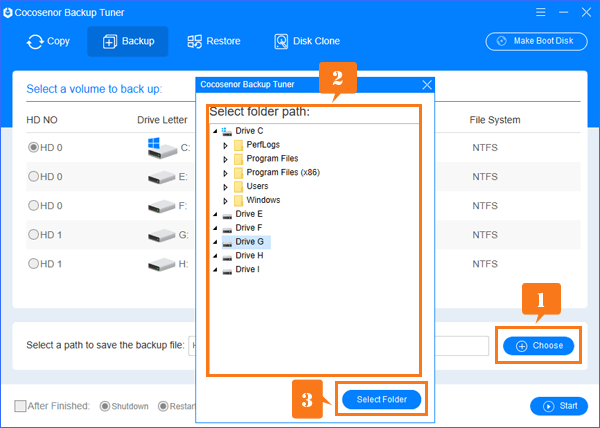Close the Select folder path dialog
The height and width of the screenshot is (428, 600).
pos(427,85)
